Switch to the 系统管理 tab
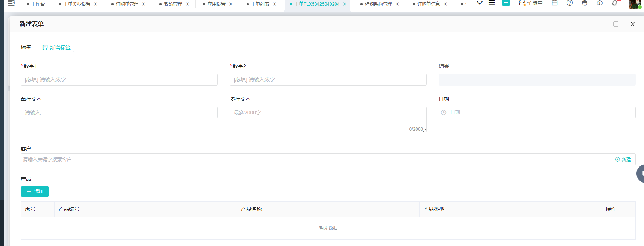Image resolution: width=644 pixels, height=246 pixels. click(173, 4)
